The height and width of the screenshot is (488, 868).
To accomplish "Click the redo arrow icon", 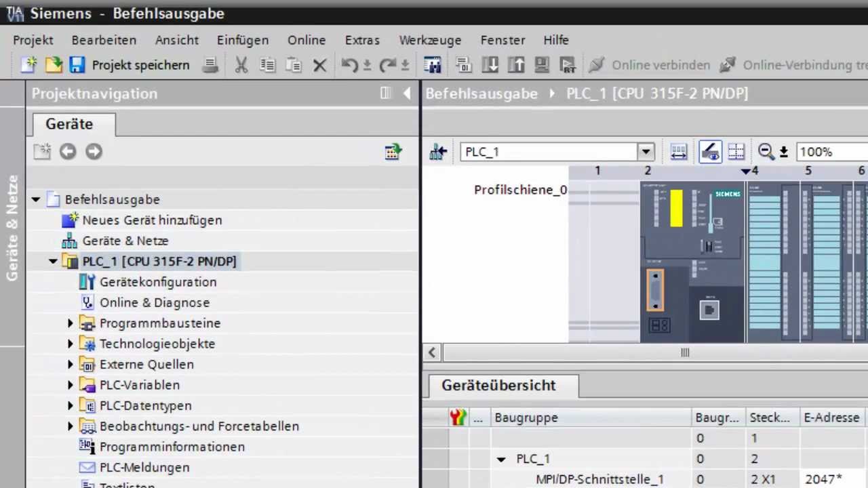I will [x=388, y=65].
